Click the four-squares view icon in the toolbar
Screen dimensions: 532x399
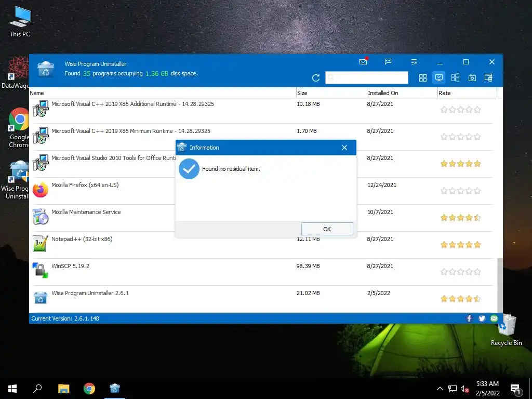pyautogui.click(x=422, y=78)
